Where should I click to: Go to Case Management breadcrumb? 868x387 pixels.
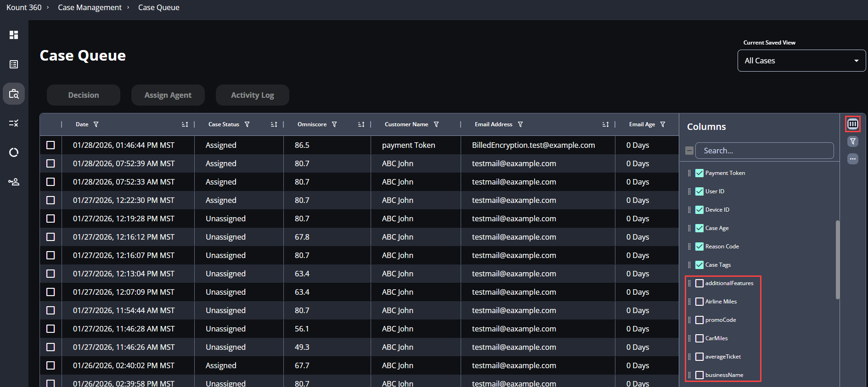click(90, 7)
